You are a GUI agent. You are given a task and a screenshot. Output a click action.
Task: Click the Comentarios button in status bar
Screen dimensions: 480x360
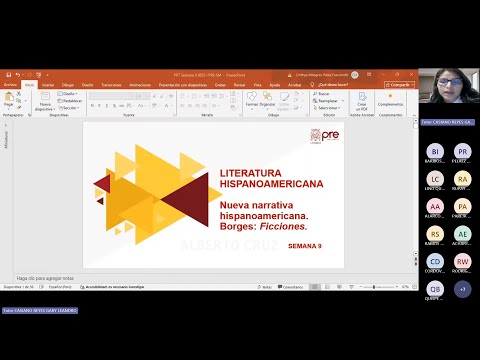tap(291, 287)
